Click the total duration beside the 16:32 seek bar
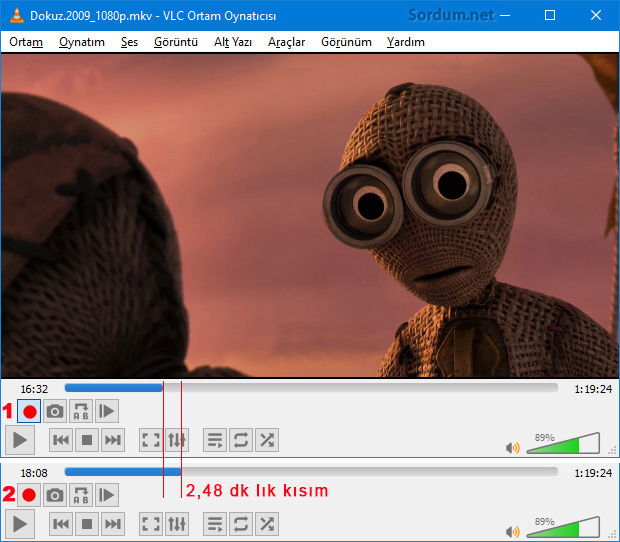Screen dimensions: 620x542 click(x=593, y=389)
